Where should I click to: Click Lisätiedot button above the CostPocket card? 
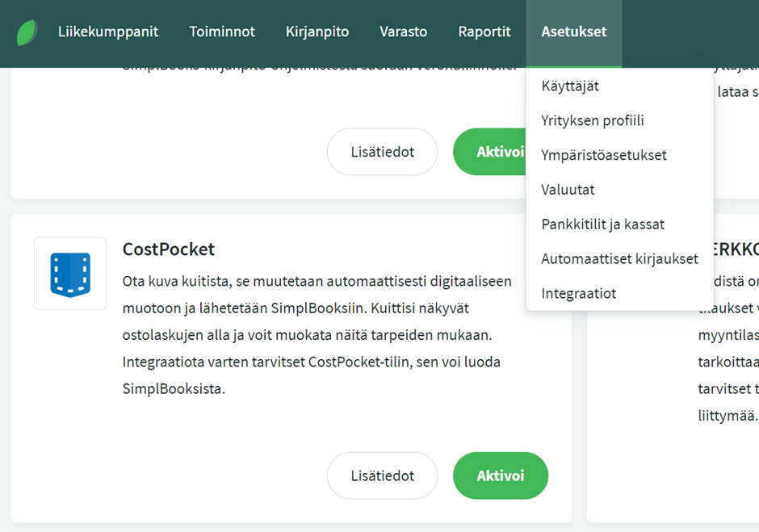(383, 152)
